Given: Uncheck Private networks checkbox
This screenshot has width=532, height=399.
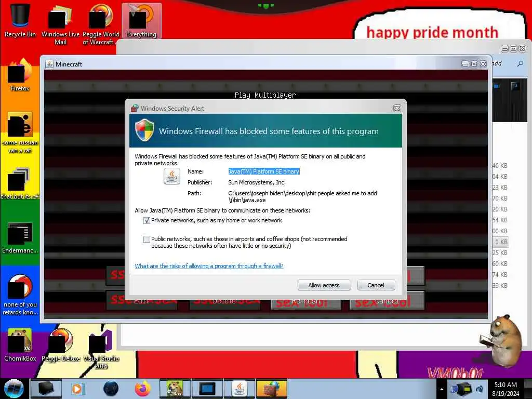Looking at the screenshot, I should click(x=147, y=220).
